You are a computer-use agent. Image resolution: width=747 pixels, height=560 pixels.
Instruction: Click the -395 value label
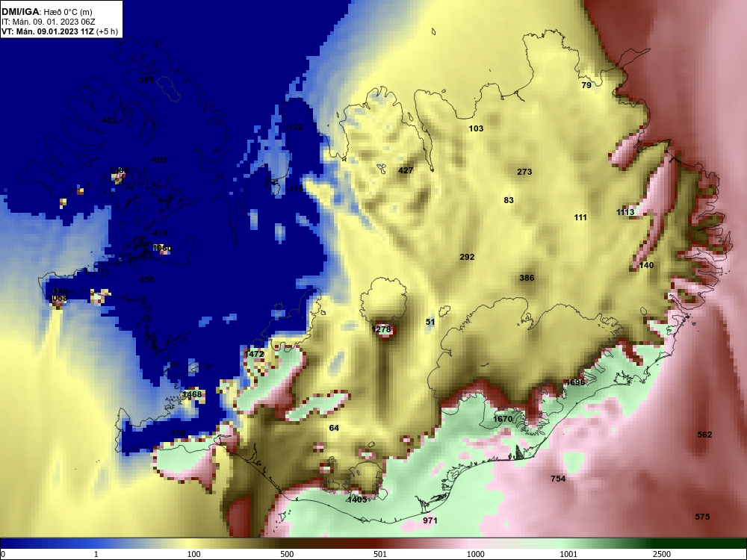pos(146,80)
